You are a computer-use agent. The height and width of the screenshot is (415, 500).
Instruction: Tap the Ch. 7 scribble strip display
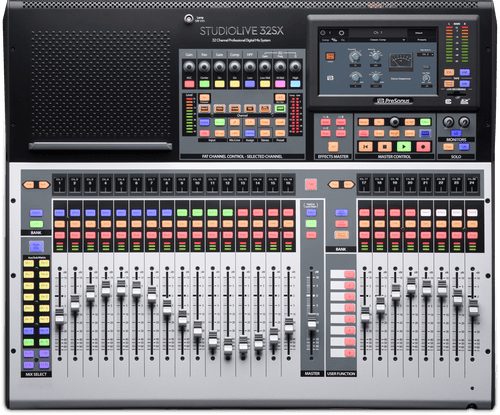pyautogui.click(x=151, y=184)
